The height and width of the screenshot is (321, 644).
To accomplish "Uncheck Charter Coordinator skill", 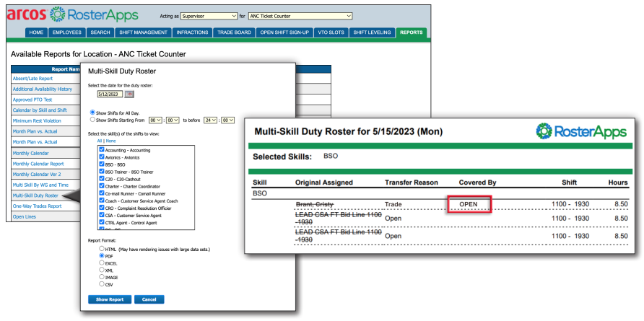I will (x=102, y=186).
